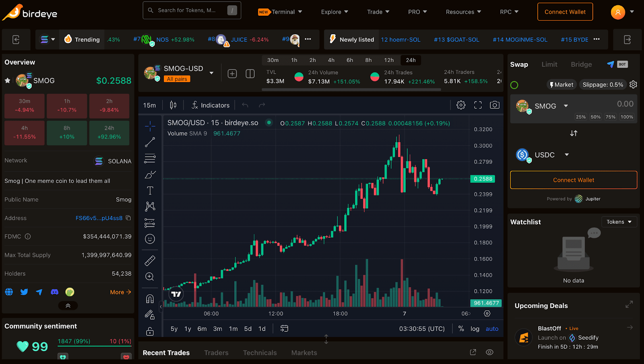The height and width of the screenshot is (364, 644).
Task: Open the Solana chain selector dropdown
Action: (x=47, y=39)
